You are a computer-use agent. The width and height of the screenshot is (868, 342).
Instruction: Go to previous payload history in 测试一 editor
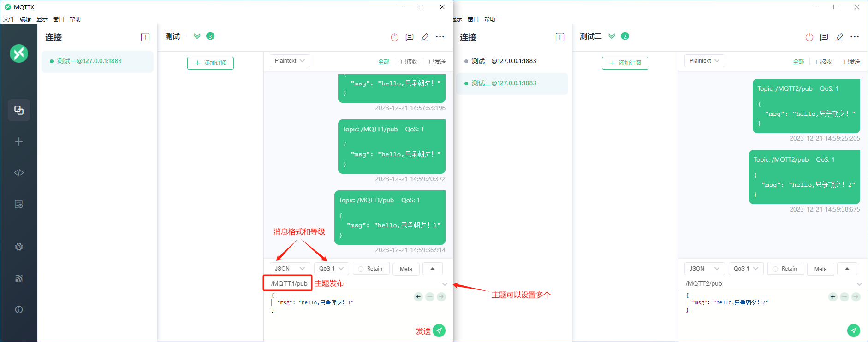[418, 297]
